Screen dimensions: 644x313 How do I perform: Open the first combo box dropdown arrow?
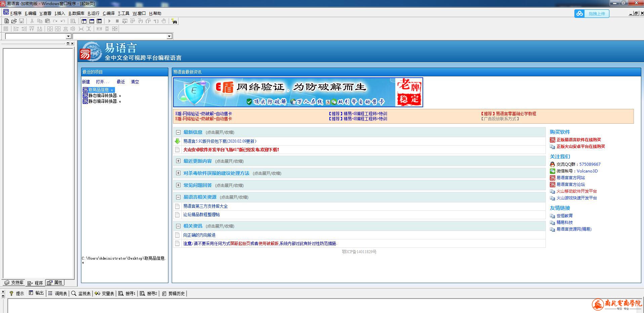(x=68, y=36)
